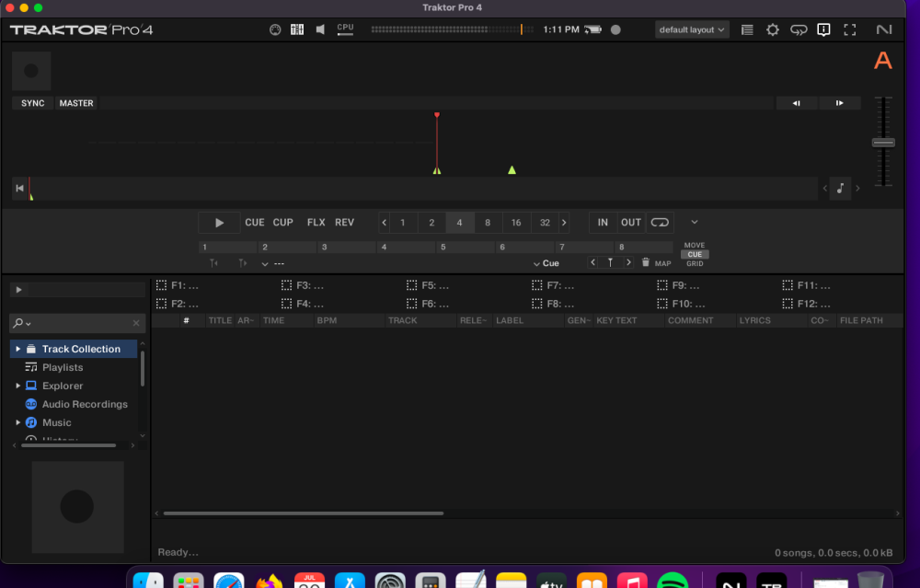Switch to GRID panel tab
This screenshot has height=588, width=920.
pyautogui.click(x=695, y=263)
